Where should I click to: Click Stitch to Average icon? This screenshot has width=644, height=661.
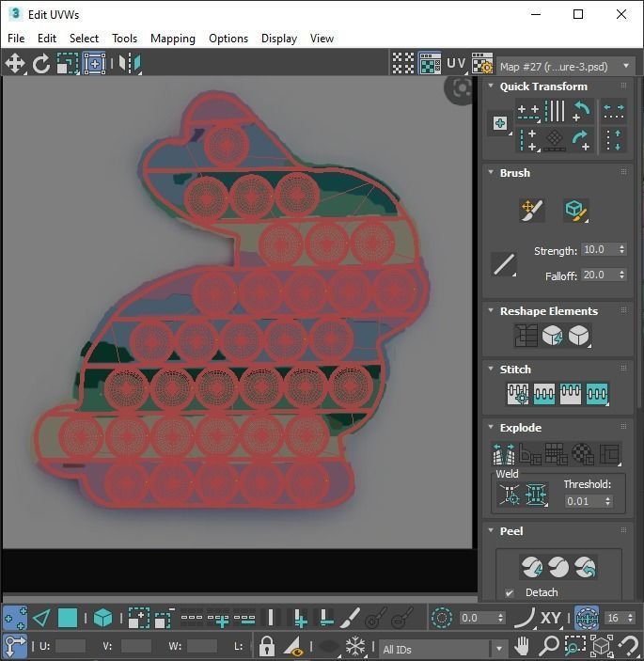pyautogui.click(x=543, y=394)
